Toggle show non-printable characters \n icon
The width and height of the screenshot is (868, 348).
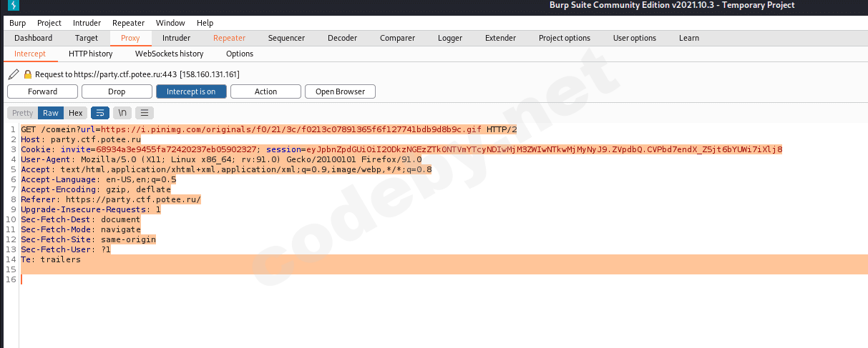click(122, 113)
